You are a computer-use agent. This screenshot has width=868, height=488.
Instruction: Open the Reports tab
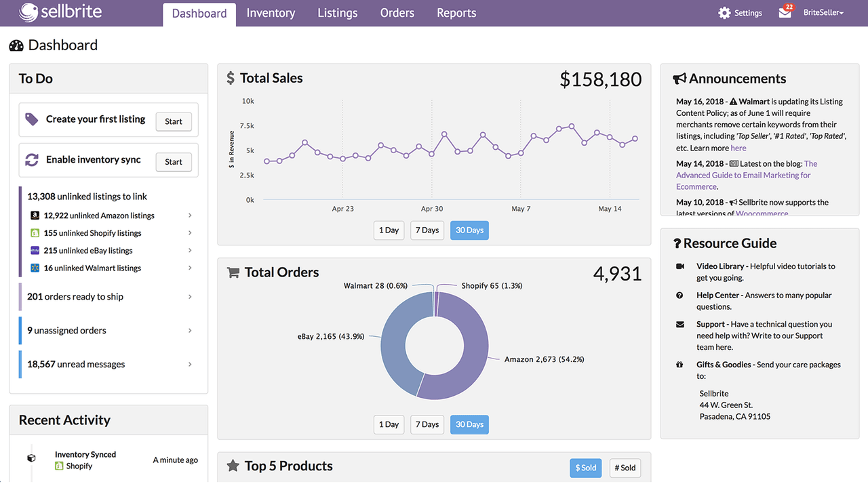[x=456, y=12]
